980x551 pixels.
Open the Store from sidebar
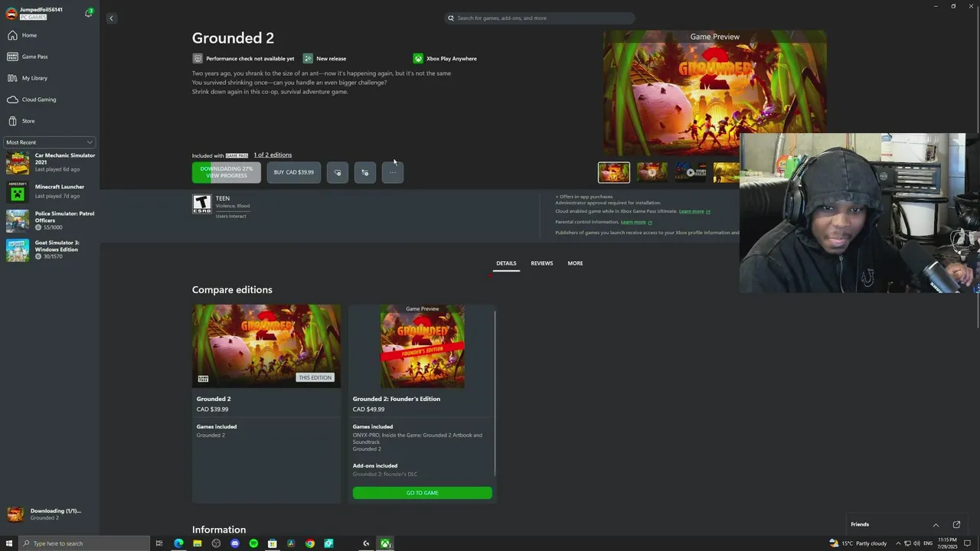point(28,121)
